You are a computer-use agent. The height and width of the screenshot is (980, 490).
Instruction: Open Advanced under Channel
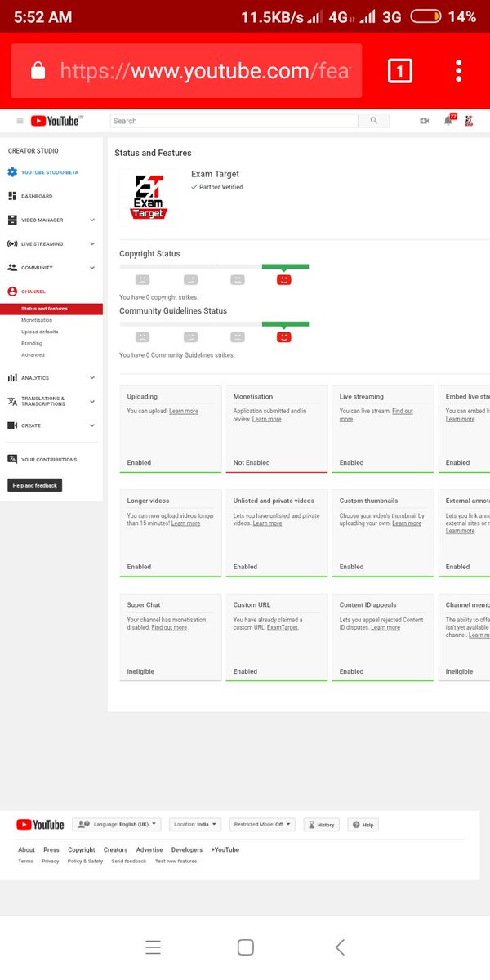click(x=33, y=354)
